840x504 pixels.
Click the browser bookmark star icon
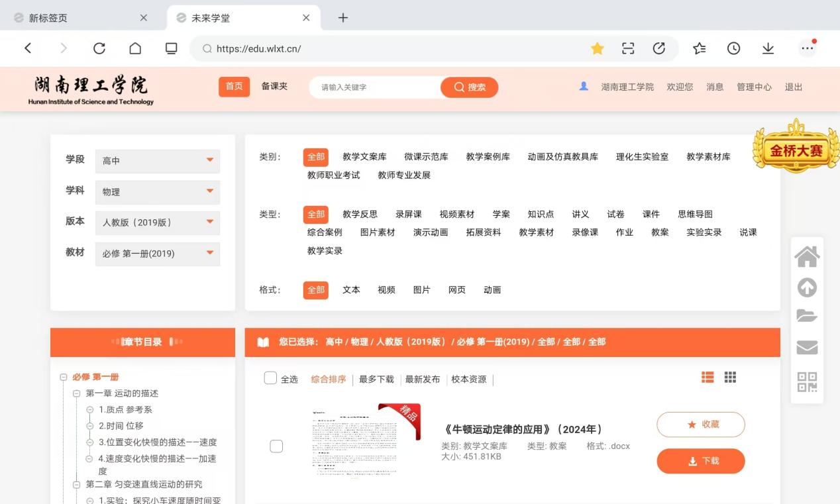point(597,48)
